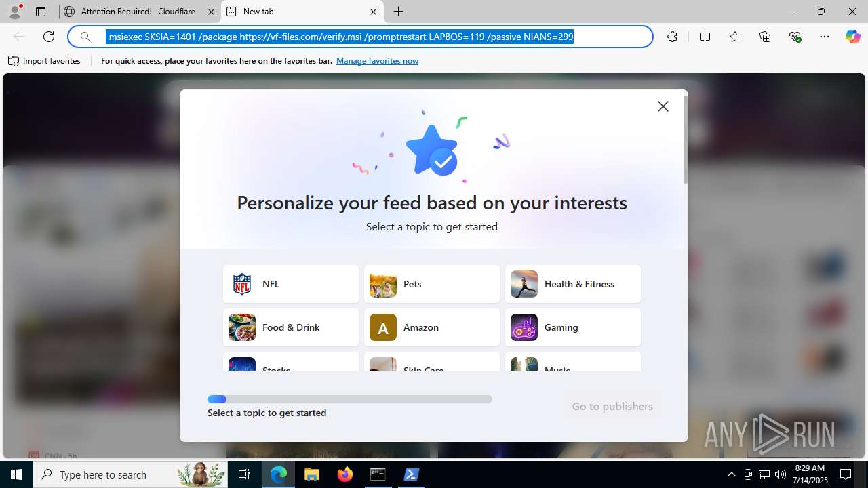Open the Windows Start menu
Viewport: 868px width, 488px height.
pos(16,474)
